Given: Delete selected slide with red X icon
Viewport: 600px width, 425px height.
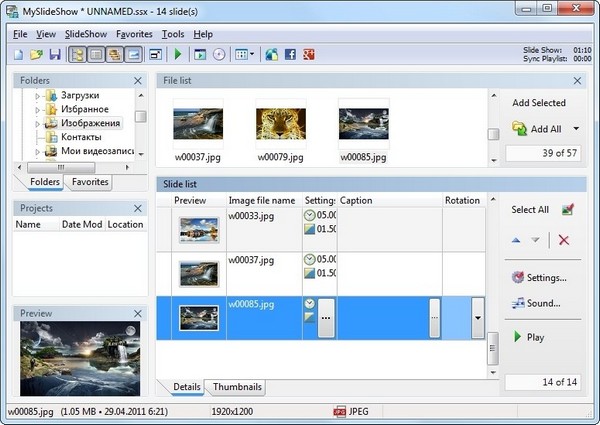Looking at the screenshot, I should (564, 240).
